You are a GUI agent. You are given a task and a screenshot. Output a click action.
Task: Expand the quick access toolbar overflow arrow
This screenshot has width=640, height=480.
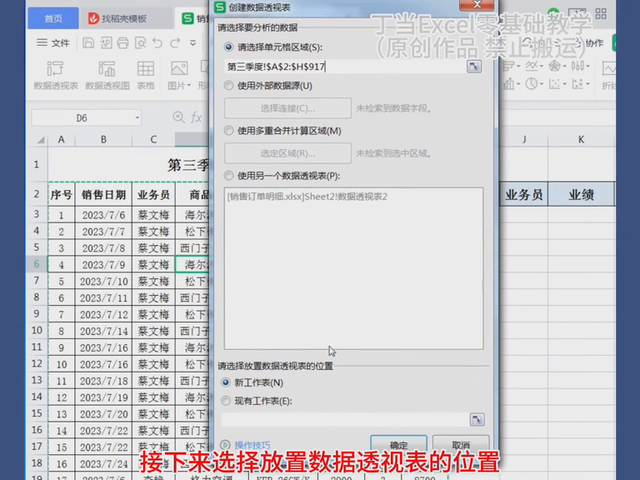coord(193,43)
